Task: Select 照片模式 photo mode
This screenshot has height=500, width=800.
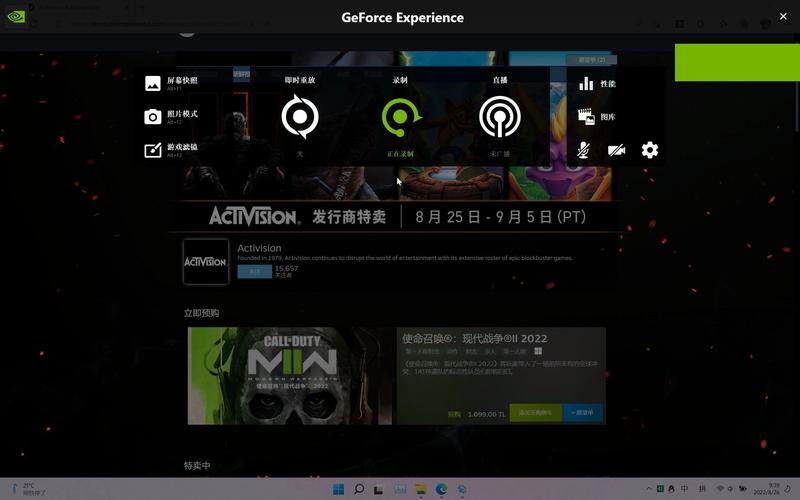Action: 172,116
